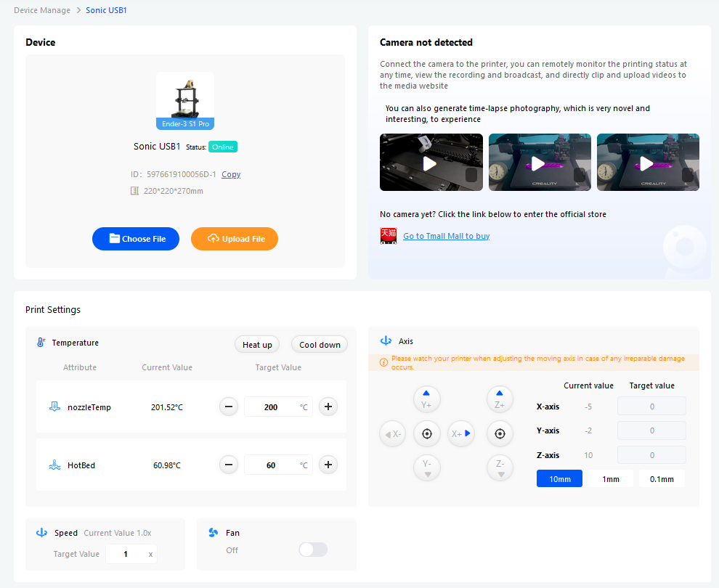The height and width of the screenshot is (588, 719).
Task: Move the print head with Y+ arrow
Action: [x=427, y=399]
